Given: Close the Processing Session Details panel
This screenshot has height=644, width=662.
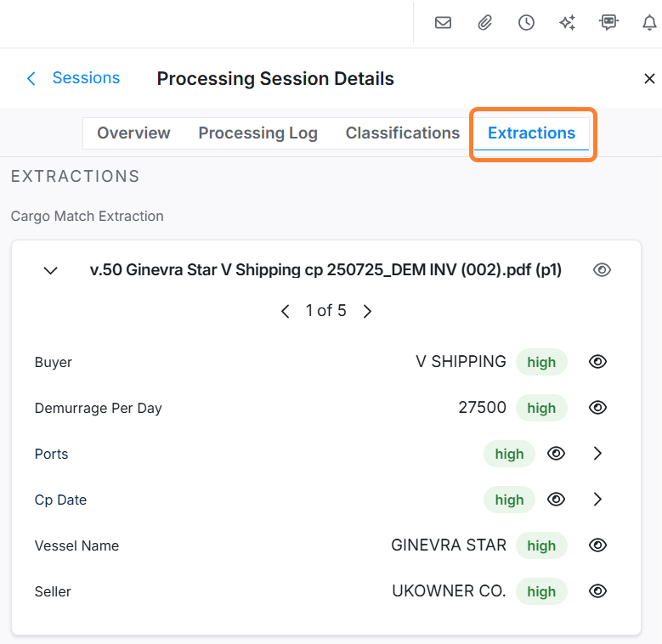Looking at the screenshot, I should click(x=649, y=79).
